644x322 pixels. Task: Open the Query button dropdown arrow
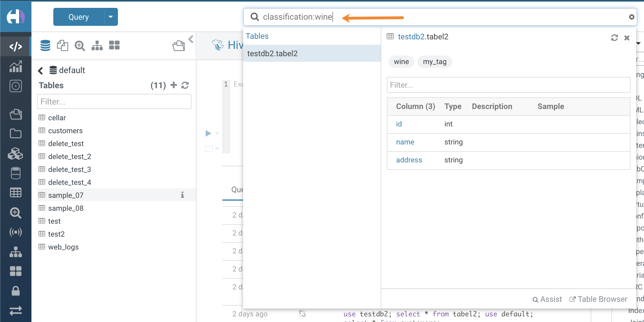pyautogui.click(x=111, y=17)
